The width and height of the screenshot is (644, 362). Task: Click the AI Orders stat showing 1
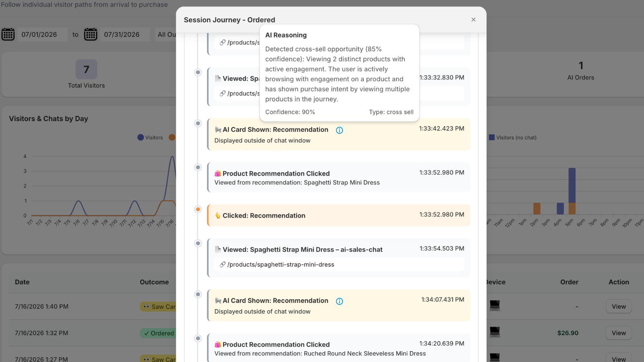(x=581, y=71)
